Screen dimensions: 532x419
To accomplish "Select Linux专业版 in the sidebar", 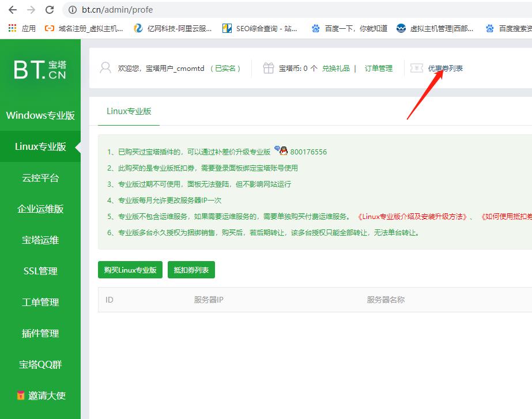I will (40, 146).
